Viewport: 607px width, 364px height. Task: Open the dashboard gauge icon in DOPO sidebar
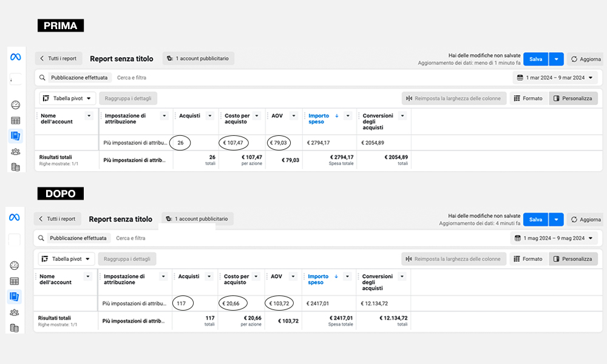click(15, 265)
